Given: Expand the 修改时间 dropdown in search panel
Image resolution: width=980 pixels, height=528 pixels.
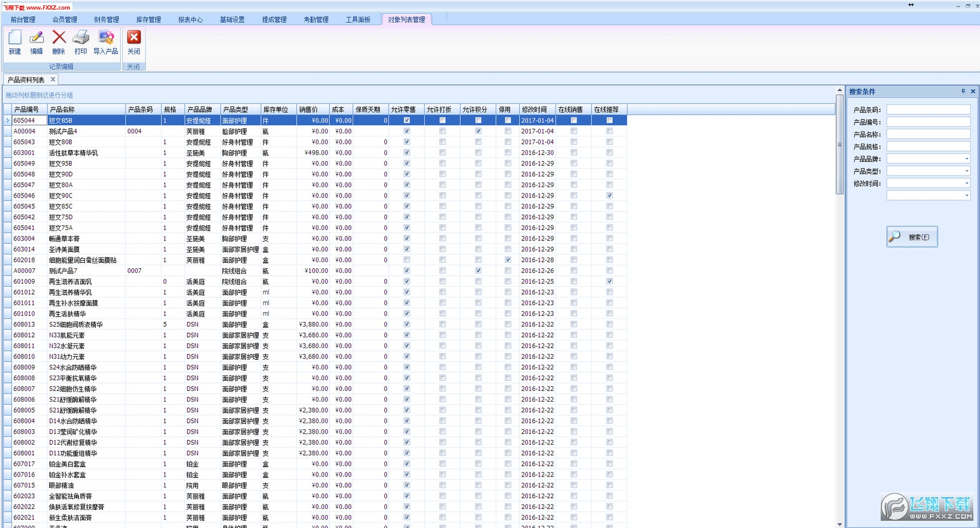Looking at the screenshot, I should 966,184.
